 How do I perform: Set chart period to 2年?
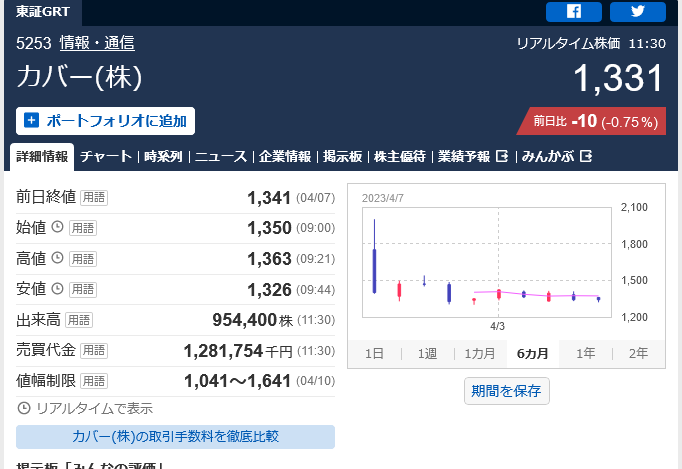point(638,353)
